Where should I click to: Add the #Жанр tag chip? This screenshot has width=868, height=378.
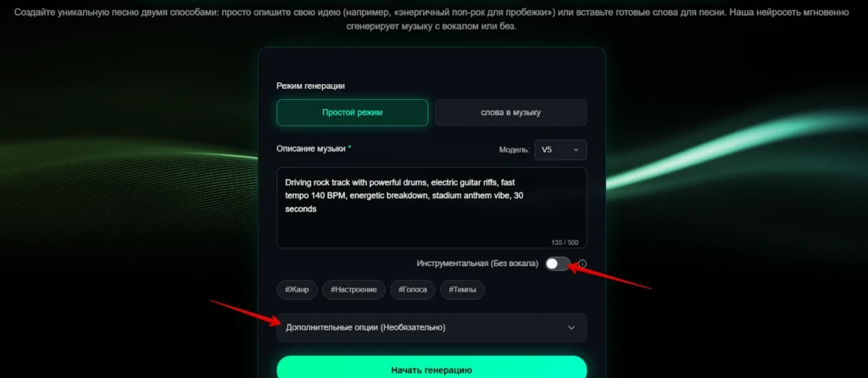(298, 290)
